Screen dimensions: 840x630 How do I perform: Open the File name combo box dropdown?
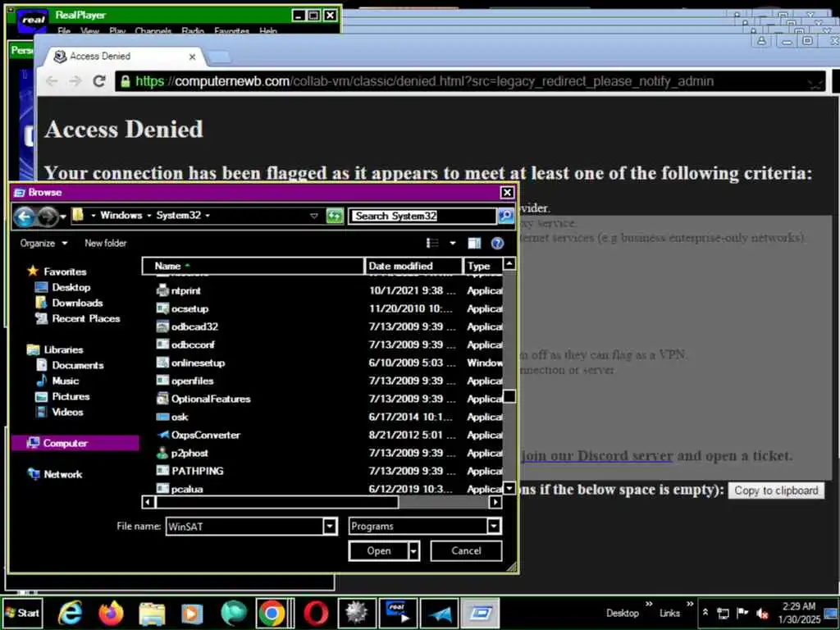(x=331, y=527)
